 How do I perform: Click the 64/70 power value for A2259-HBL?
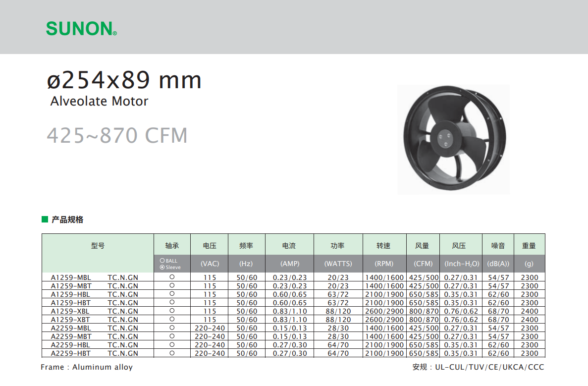(x=338, y=345)
